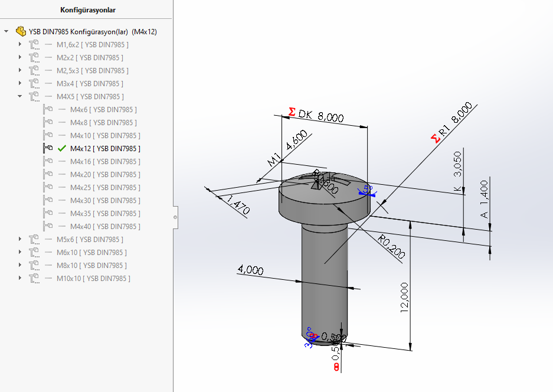The width and height of the screenshot is (553, 392).
Task: Expand the M5x6 configuration node
Action: (19, 239)
